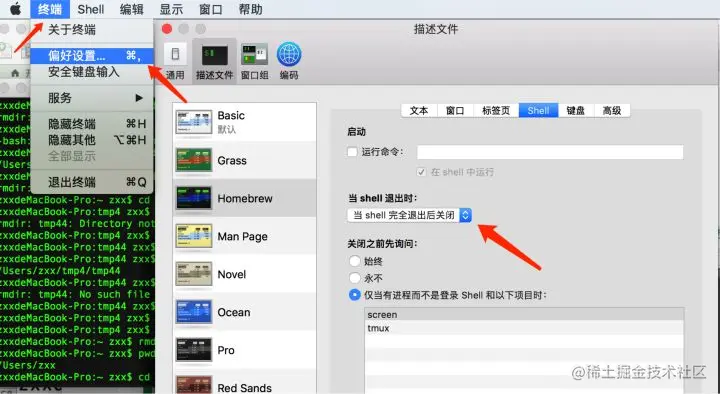This screenshot has height=394, width=720.
Task: Select the Basic profile thumbnail
Action: tap(194, 123)
